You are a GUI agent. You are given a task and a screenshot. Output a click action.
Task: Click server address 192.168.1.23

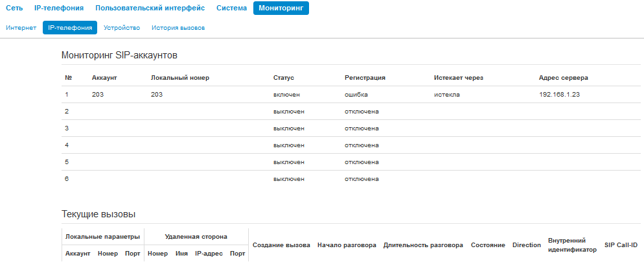tap(559, 95)
